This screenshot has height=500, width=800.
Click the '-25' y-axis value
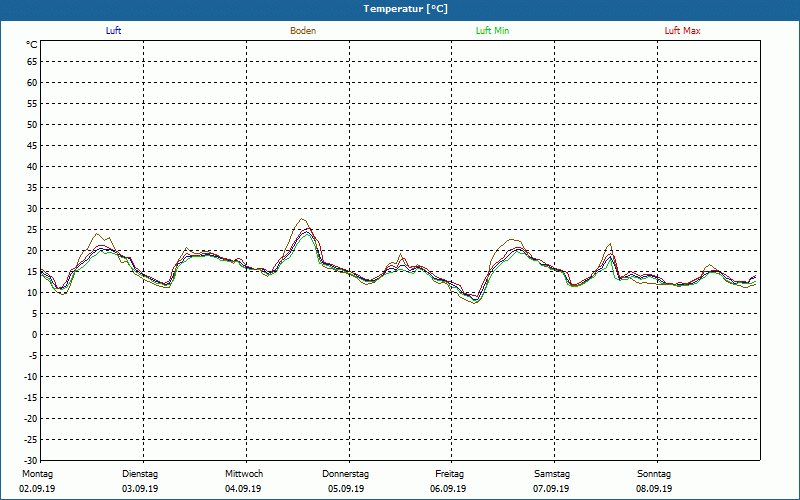[30, 440]
